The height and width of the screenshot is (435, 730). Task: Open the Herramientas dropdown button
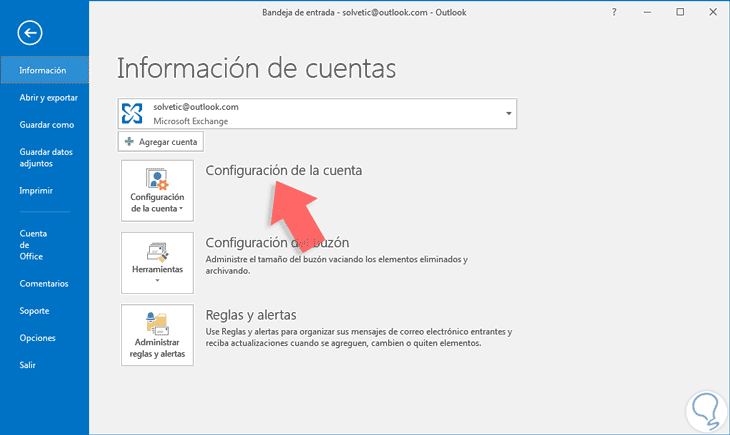click(x=157, y=263)
